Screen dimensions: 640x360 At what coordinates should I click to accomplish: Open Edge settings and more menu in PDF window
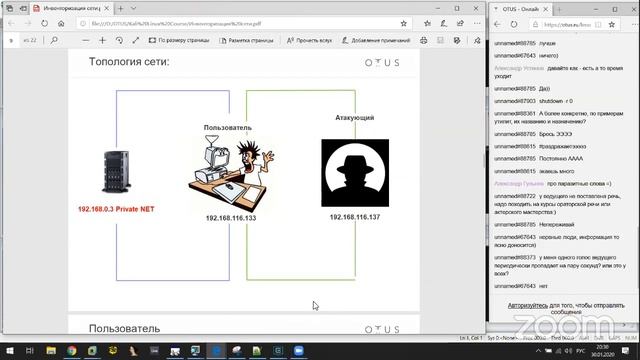coord(477,24)
